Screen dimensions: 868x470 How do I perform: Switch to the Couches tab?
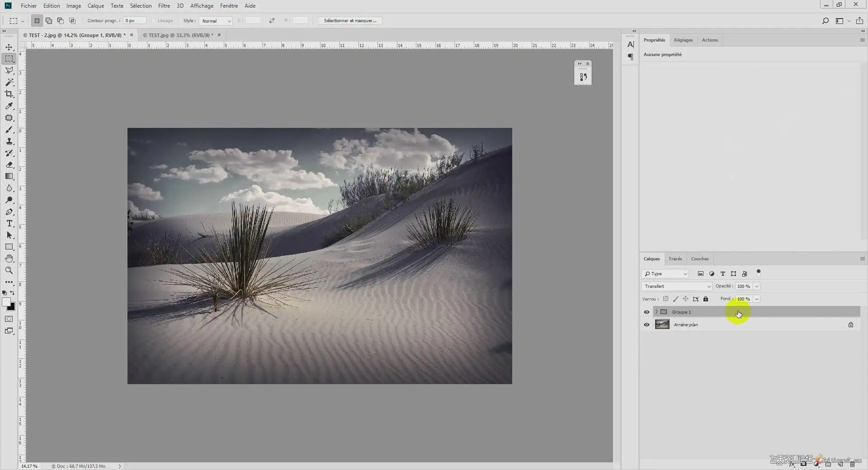pos(699,259)
